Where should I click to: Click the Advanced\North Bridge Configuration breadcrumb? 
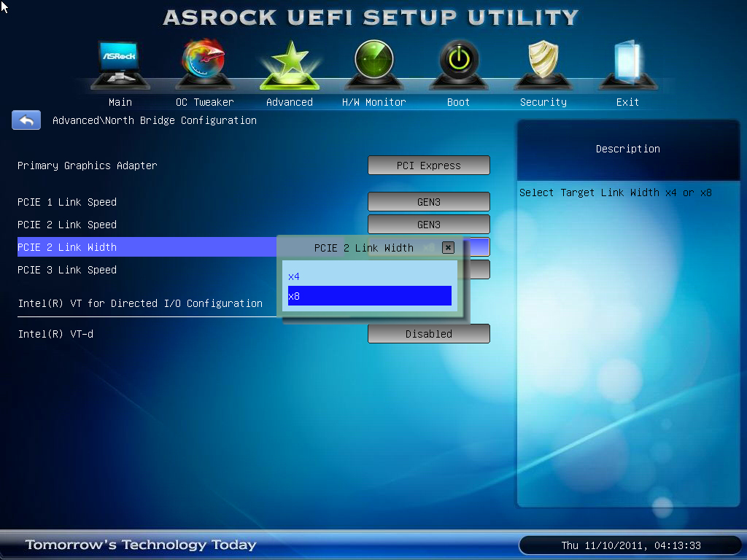155,120
